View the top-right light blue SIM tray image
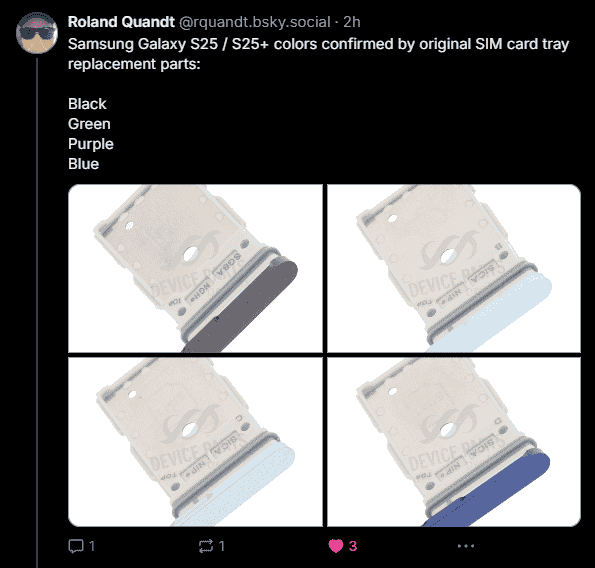The width and height of the screenshot is (595, 568). tap(454, 269)
